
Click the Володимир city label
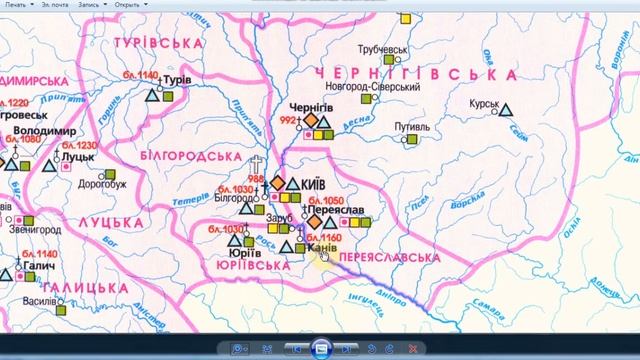[45, 131]
